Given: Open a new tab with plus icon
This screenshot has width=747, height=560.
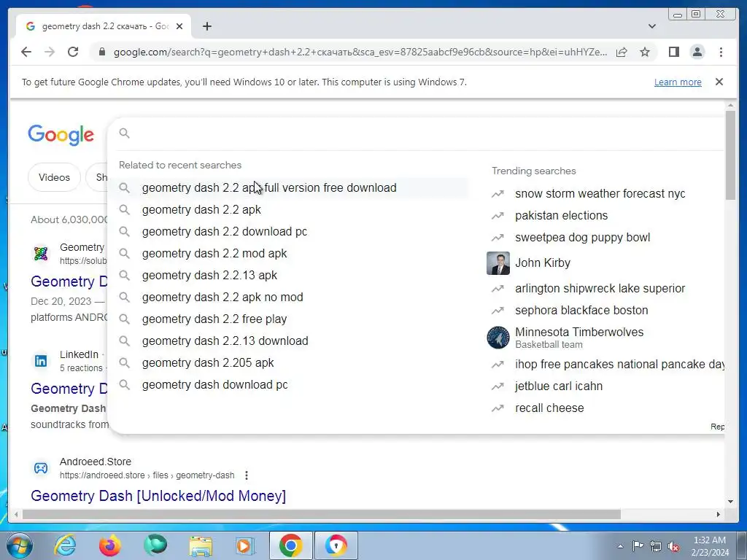Looking at the screenshot, I should point(206,26).
